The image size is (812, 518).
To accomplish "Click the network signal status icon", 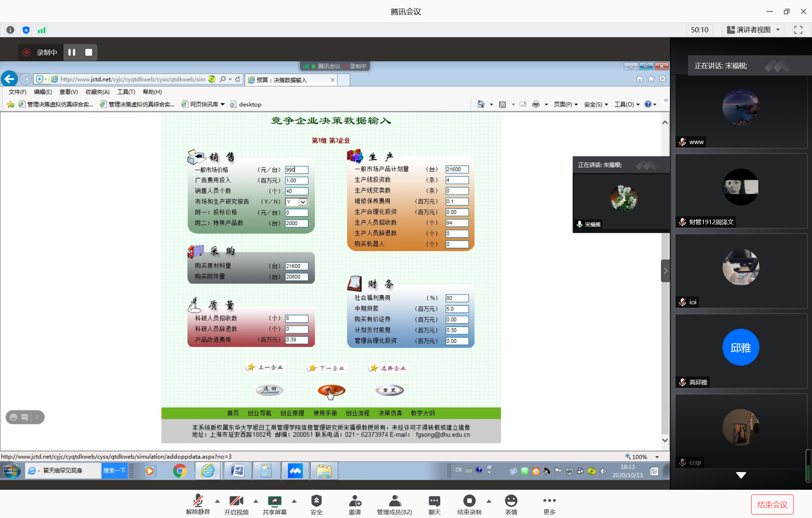I will pyautogui.click(x=41, y=30).
